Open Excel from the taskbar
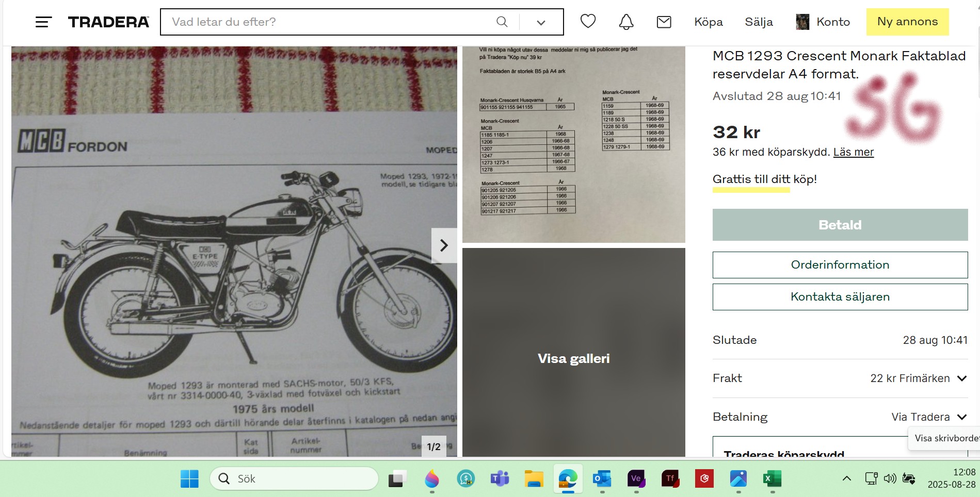Viewport: 980px width, 497px height. [772, 479]
